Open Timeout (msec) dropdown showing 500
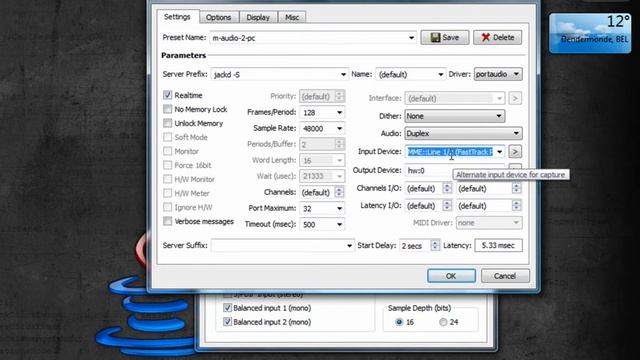The width and height of the screenshot is (640, 360). pos(322,224)
